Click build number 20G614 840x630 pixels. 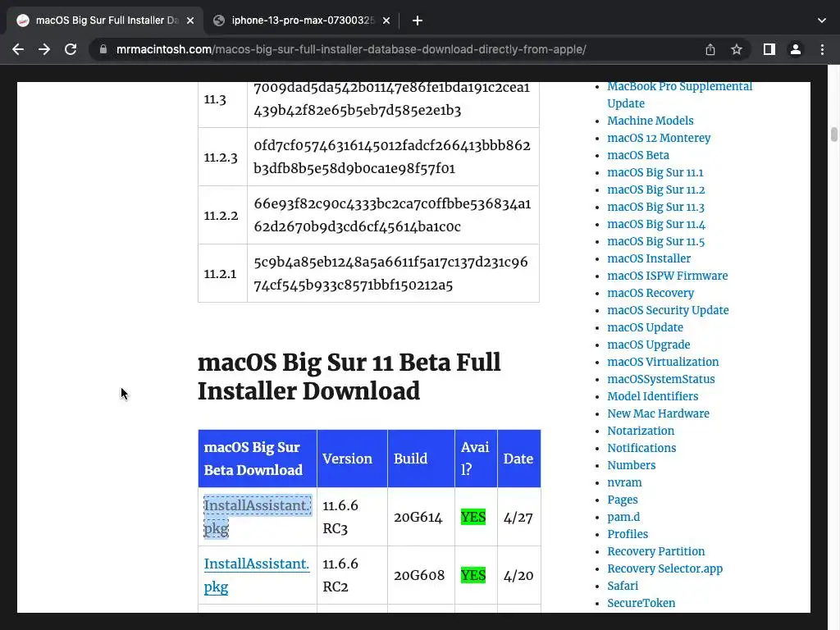[x=418, y=518]
